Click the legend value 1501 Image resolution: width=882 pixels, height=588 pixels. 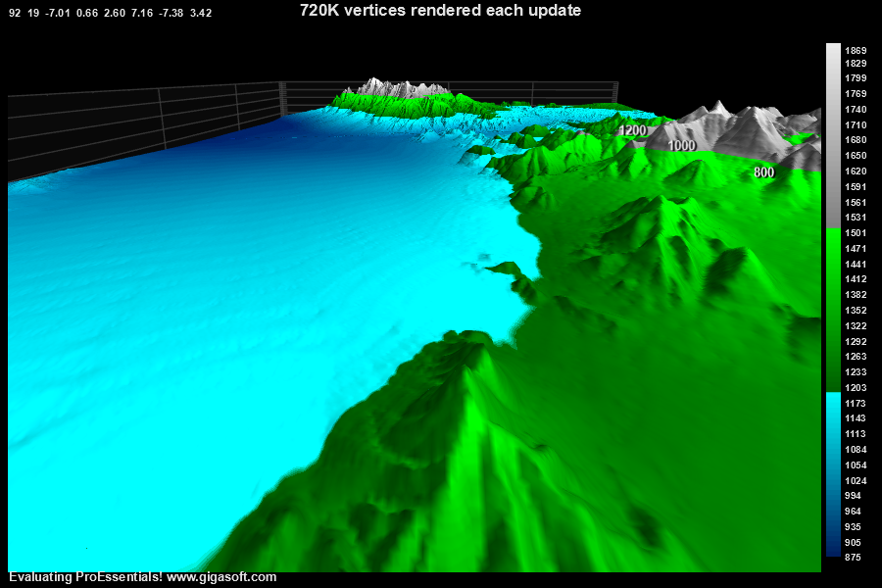pyautogui.click(x=856, y=233)
